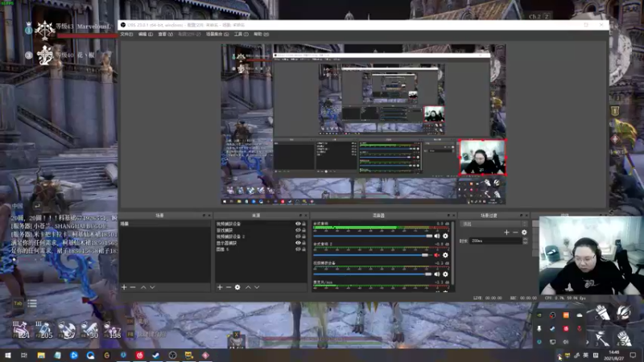Open the 场景集合(S) menu

pyautogui.click(x=217, y=35)
